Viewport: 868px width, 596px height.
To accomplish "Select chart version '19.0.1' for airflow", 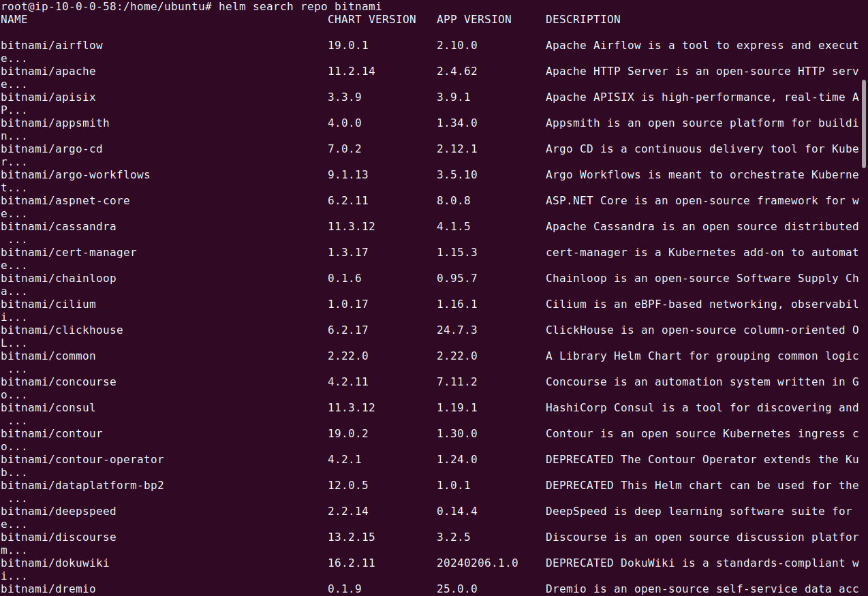I will [x=348, y=46].
